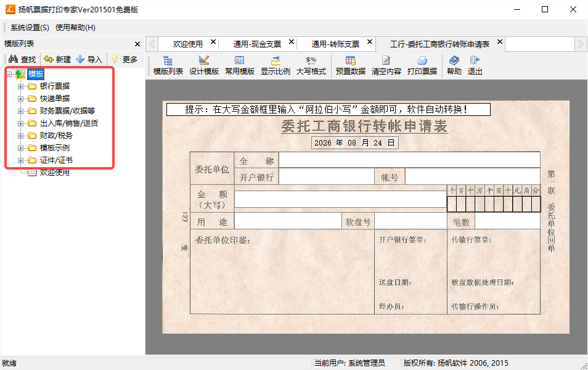The image size is (588, 370).
Task: Close the 通用-现金支票 tab
Action: click(292, 42)
